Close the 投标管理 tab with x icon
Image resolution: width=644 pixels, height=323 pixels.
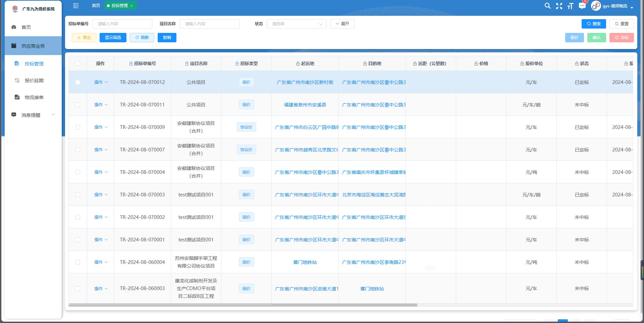131,6
